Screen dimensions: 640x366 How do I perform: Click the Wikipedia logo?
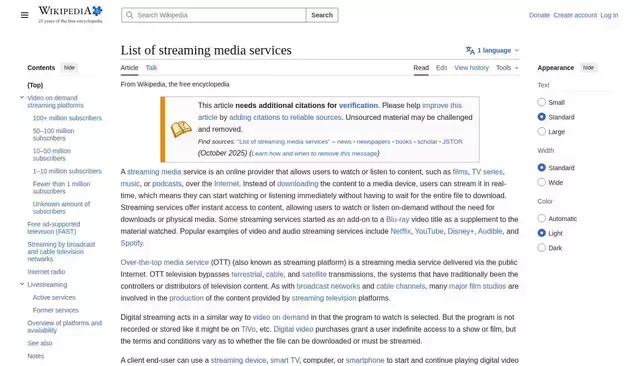click(x=70, y=14)
